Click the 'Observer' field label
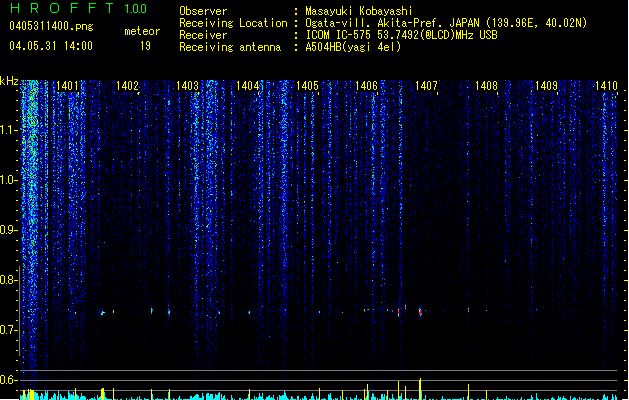The height and width of the screenshot is (400, 629). [x=203, y=11]
